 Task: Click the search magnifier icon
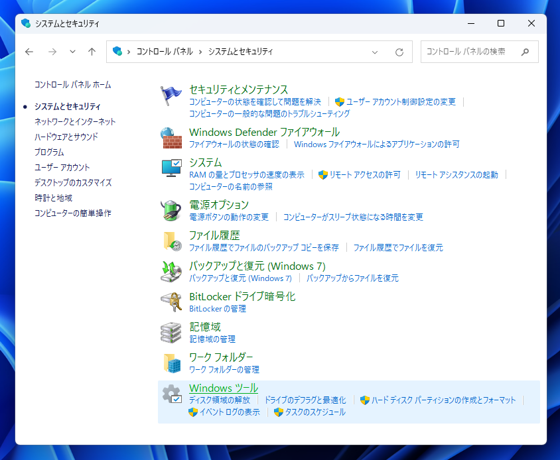pos(525,52)
